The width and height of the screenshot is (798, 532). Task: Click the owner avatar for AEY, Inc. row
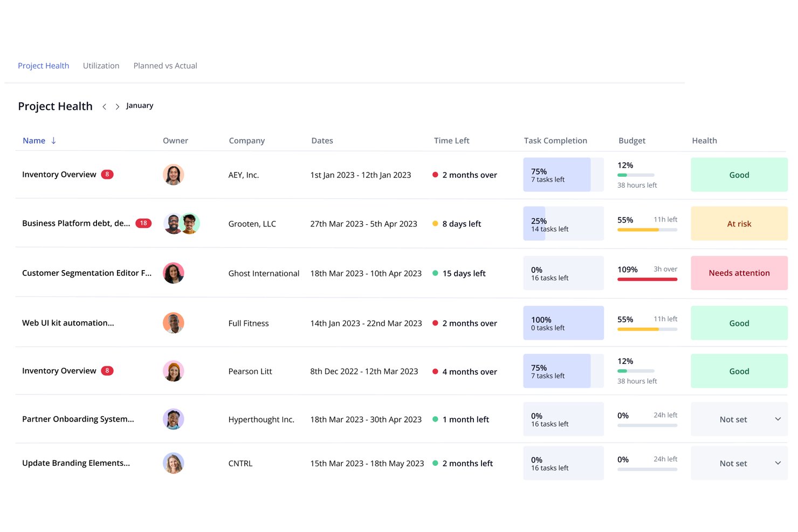(174, 175)
